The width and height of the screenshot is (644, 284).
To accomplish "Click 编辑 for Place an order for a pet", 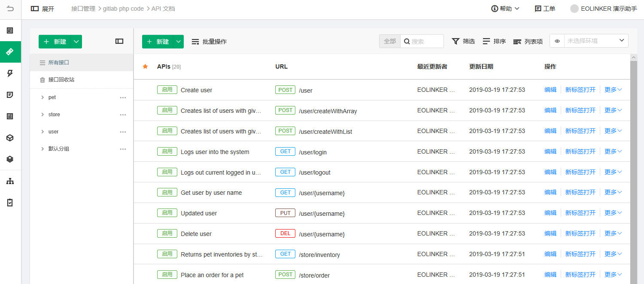I will [550, 275].
